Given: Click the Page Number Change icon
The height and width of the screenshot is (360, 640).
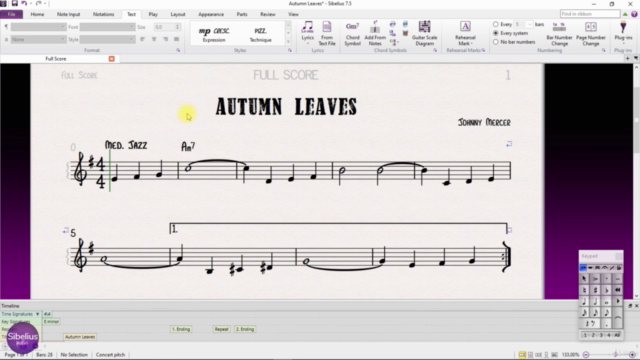Looking at the screenshot, I should pos(591,33).
